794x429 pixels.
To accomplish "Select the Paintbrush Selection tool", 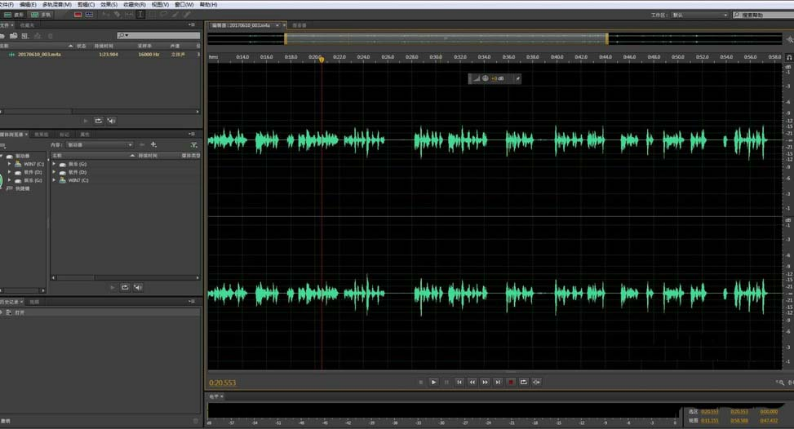I will coord(175,15).
